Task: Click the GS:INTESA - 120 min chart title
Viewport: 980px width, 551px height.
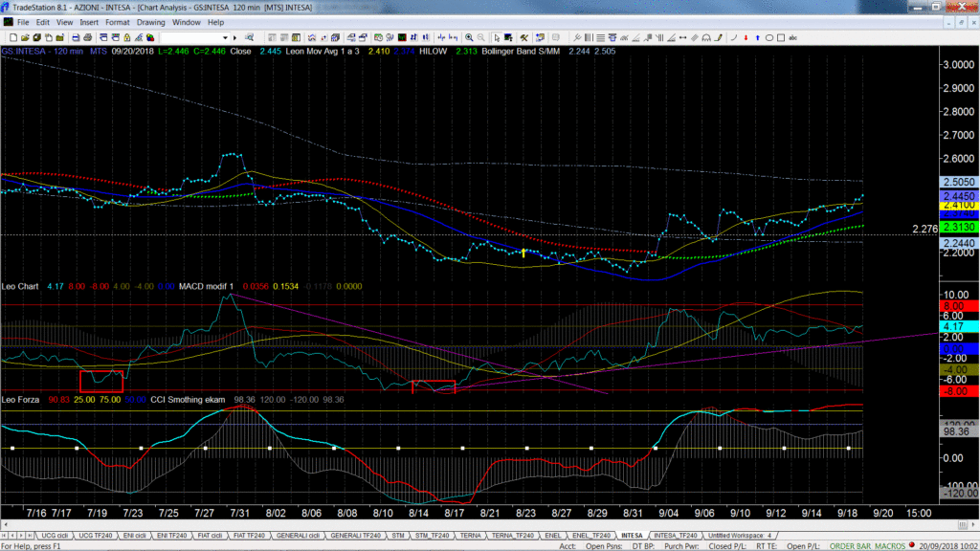Action: 42,52
